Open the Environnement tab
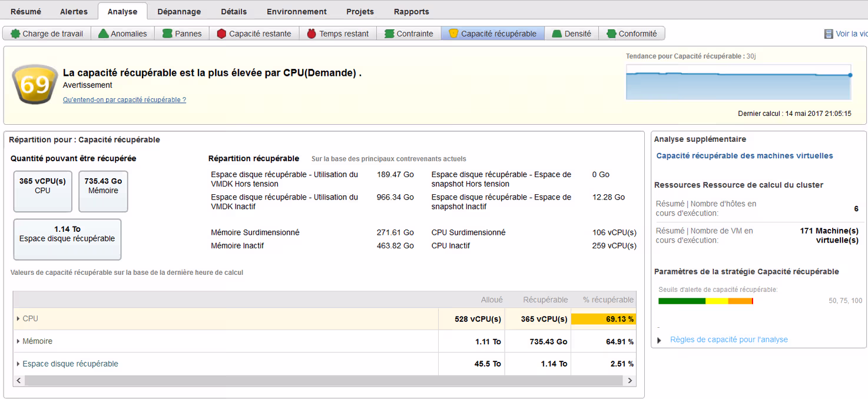 click(296, 12)
